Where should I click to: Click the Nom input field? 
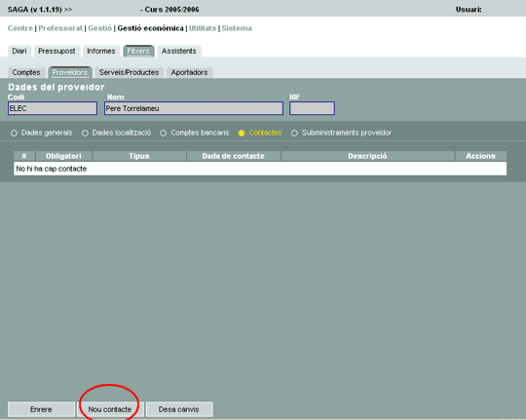194,108
